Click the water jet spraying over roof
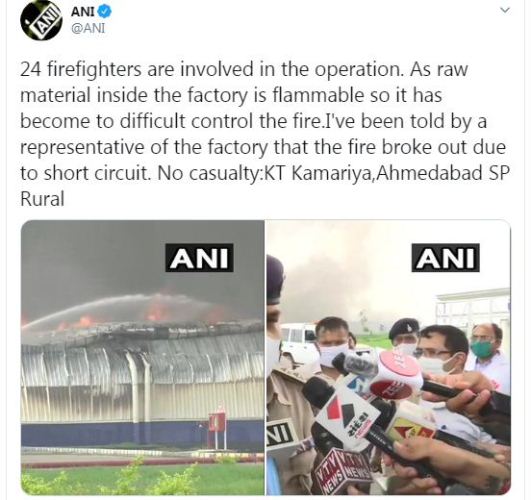The width and height of the screenshot is (531, 500). (x=112, y=307)
